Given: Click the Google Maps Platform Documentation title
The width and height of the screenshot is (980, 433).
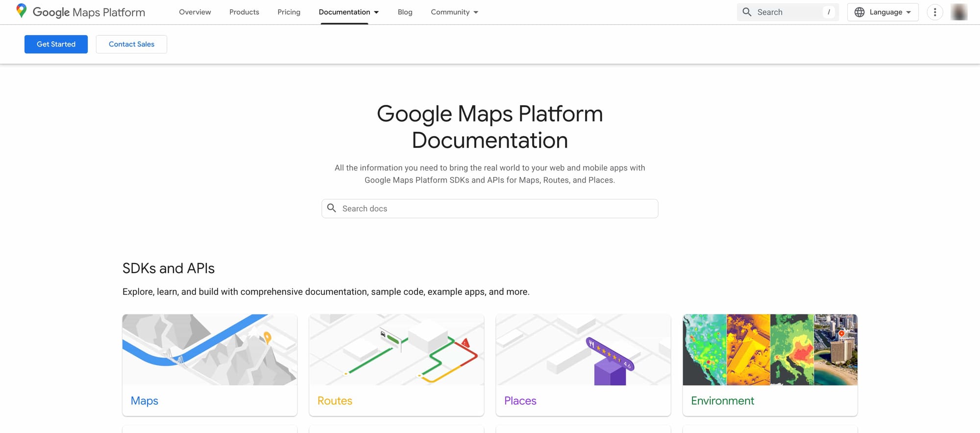Looking at the screenshot, I should [x=490, y=127].
